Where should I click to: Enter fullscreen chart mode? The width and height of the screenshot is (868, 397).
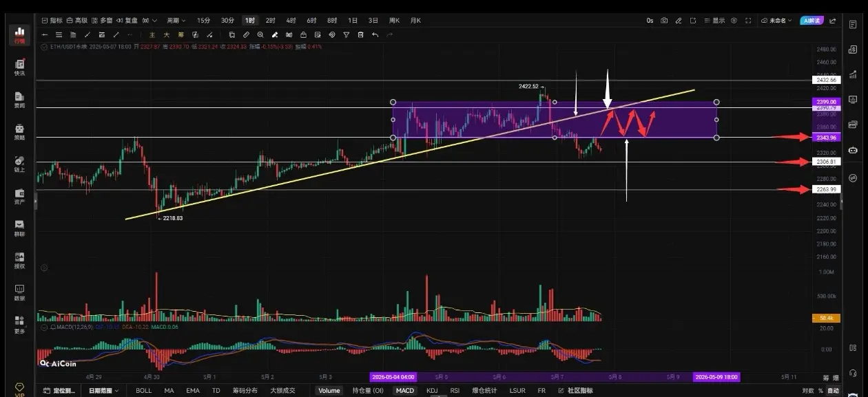(x=748, y=21)
